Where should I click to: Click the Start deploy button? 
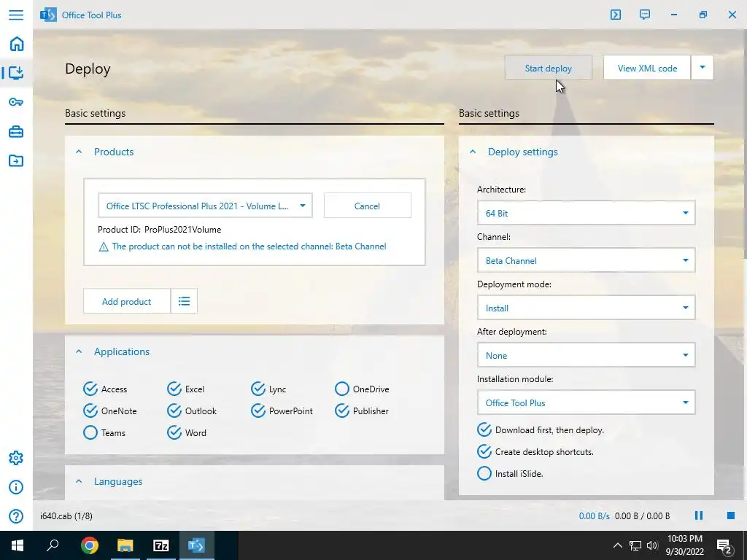[x=549, y=68]
